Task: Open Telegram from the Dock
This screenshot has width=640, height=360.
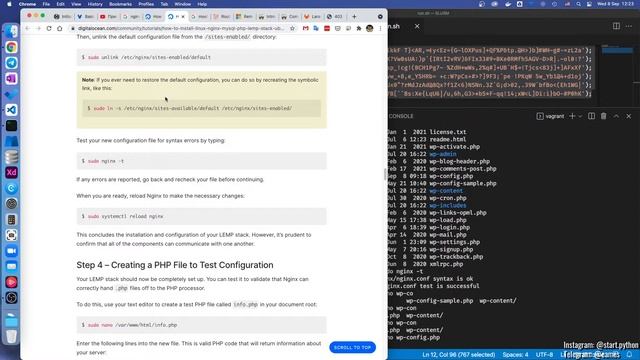Action: click(x=11, y=63)
